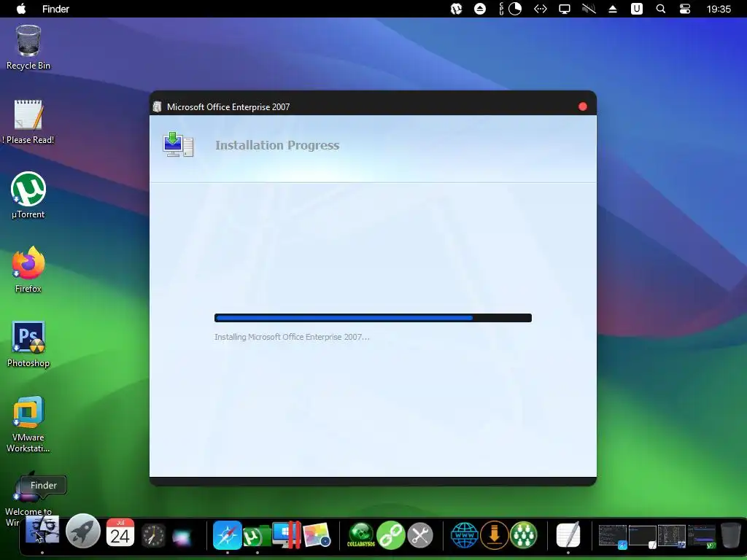This screenshot has width=747, height=560.
Task: Open the second minimized window thumbnail in dock
Action: (x=643, y=536)
